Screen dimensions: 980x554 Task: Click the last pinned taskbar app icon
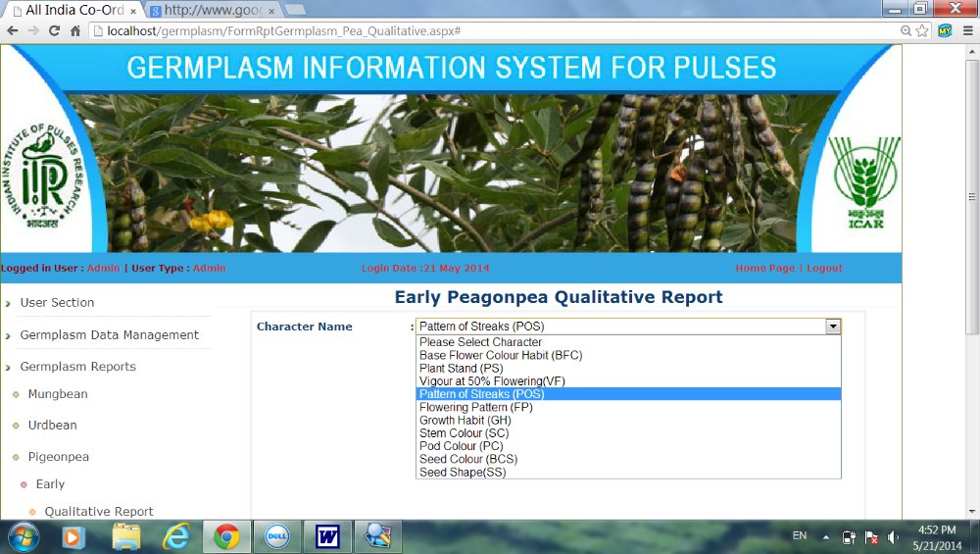click(378, 537)
